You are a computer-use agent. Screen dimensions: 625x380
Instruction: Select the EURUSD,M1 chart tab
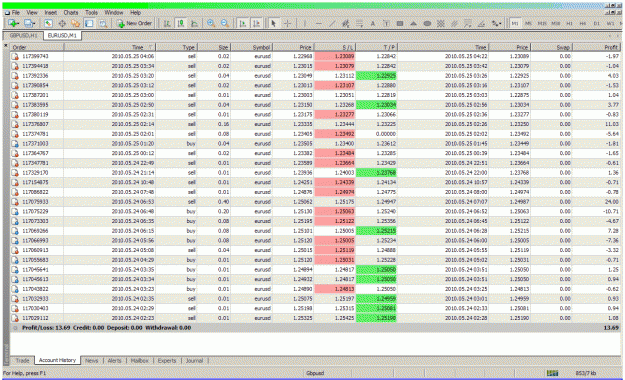[x=62, y=35]
